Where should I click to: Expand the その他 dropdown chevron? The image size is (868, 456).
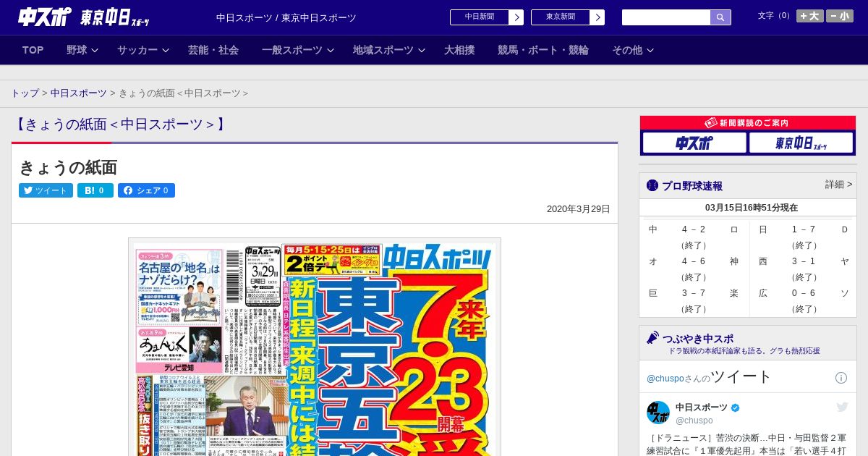click(x=650, y=51)
